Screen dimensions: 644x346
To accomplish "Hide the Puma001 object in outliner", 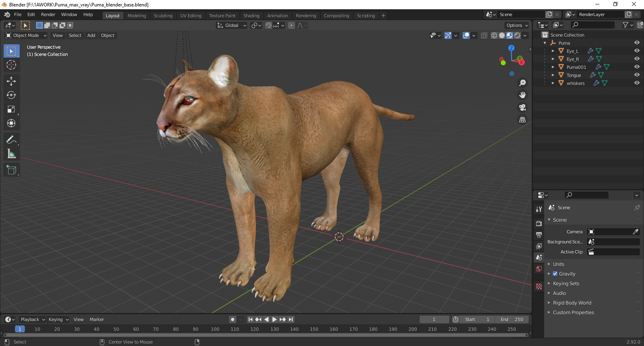I will 637,67.
